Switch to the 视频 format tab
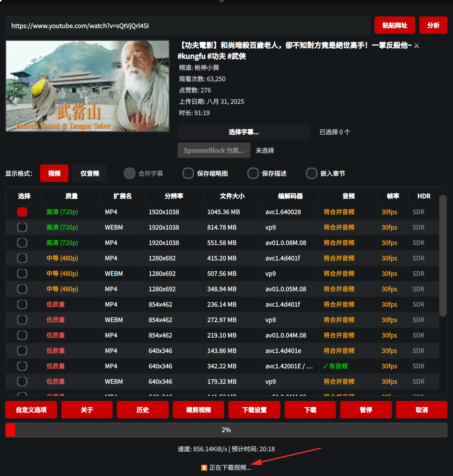 54,173
